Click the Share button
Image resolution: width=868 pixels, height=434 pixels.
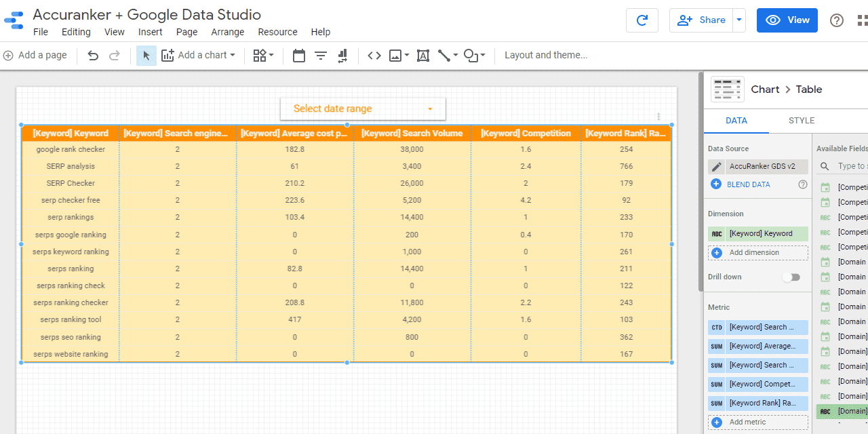[x=701, y=20]
